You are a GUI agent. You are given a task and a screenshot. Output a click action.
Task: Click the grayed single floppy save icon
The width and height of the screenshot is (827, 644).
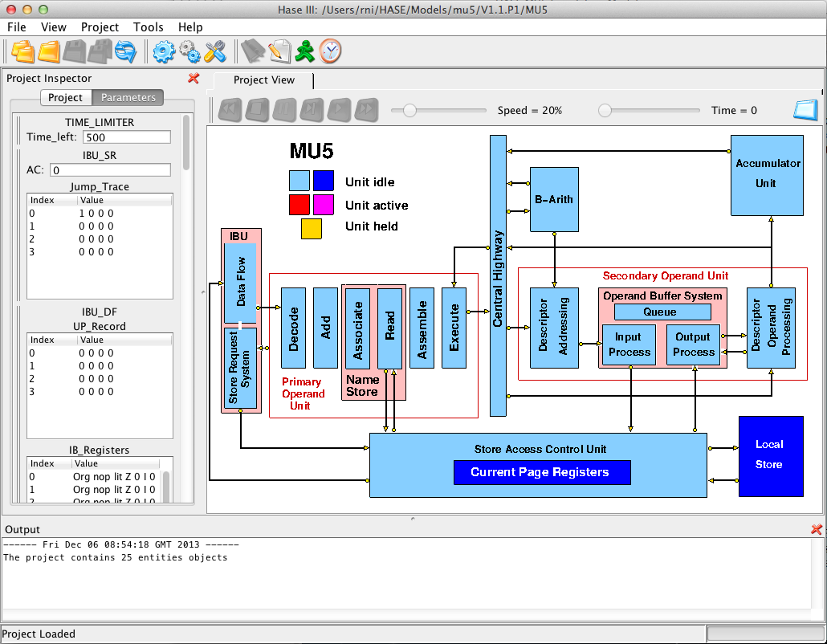75,51
